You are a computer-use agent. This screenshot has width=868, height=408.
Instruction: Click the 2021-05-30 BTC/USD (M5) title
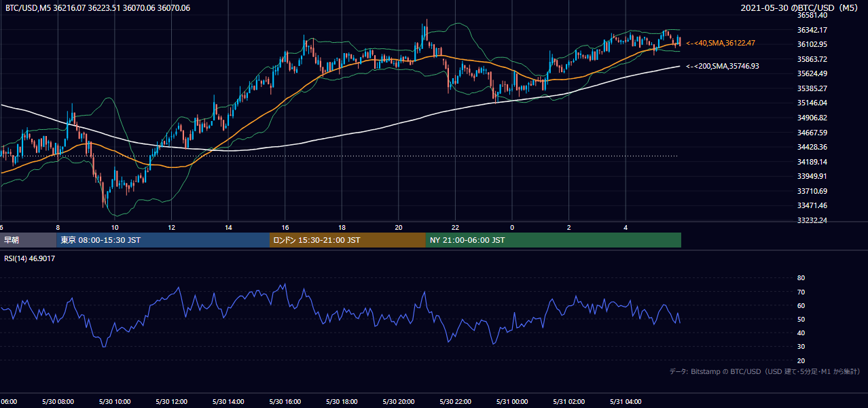(800, 7)
